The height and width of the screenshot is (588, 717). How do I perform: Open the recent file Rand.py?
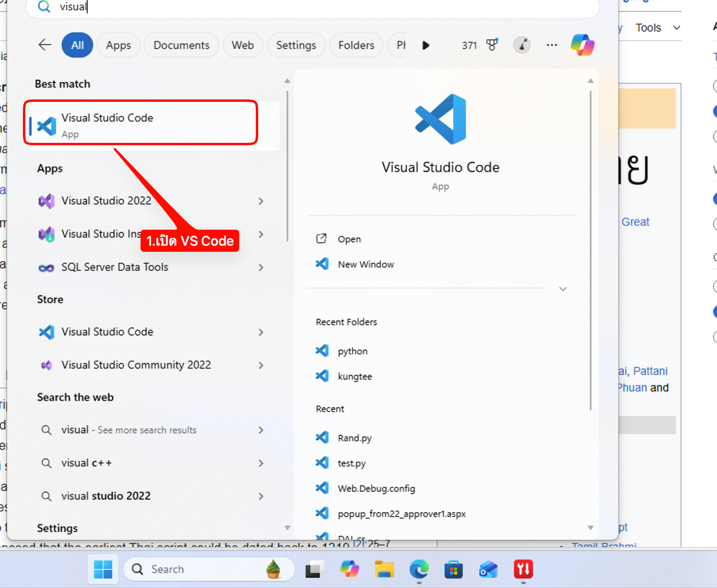point(354,438)
